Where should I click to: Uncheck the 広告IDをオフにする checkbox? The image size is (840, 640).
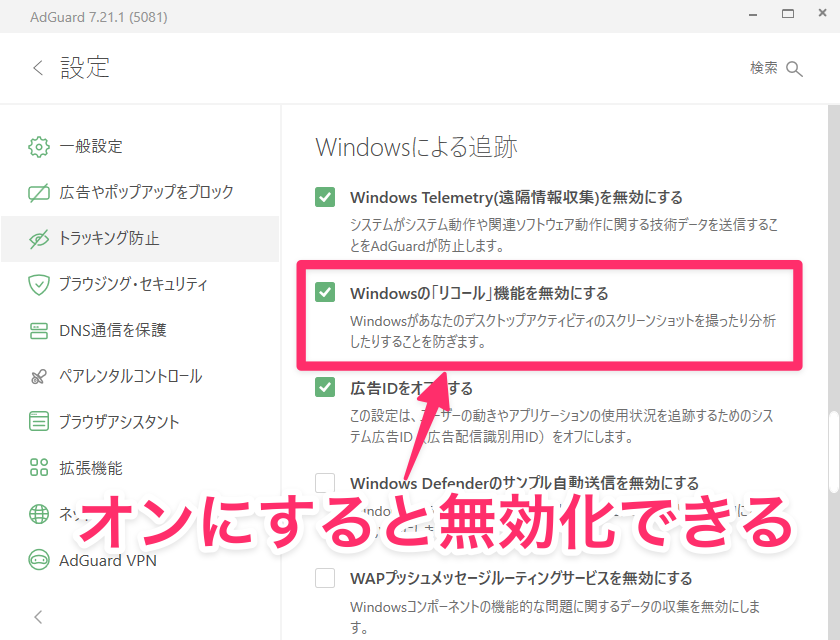pos(325,387)
